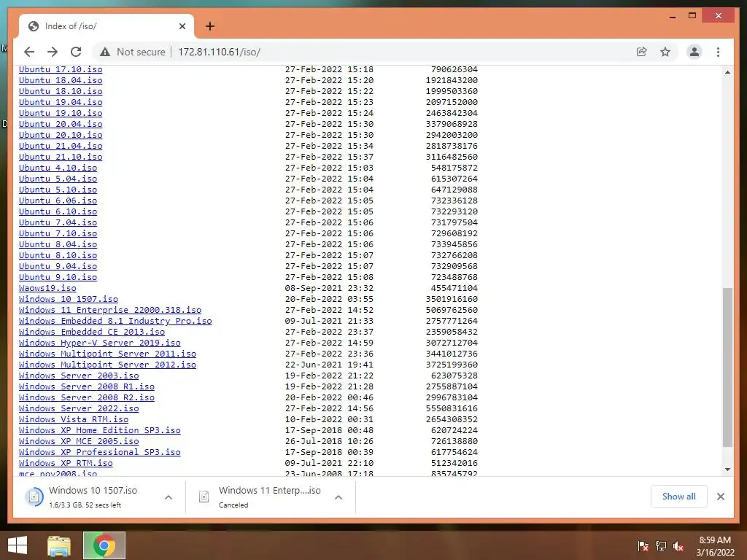Open the Action Center flag icon
Viewport: 747px width, 560px height.
click(643, 546)
